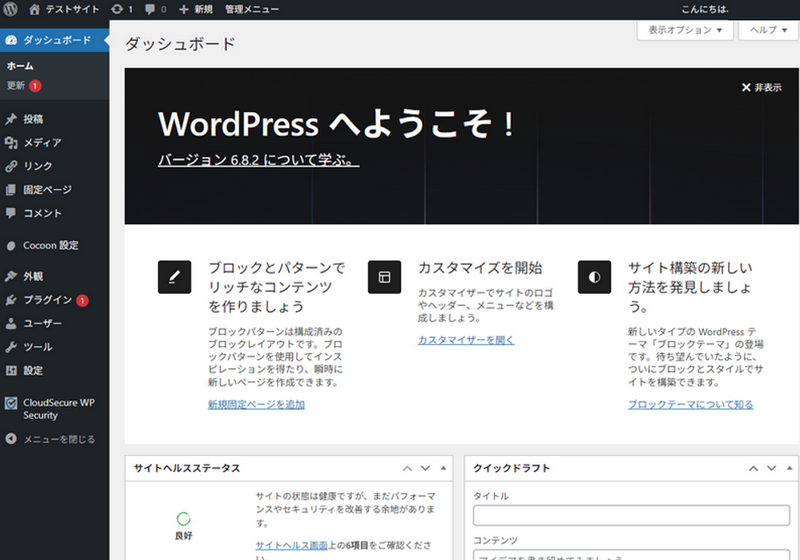The height and width of the screenshot is (560, 800).
Task: Click the green 良好 health status circle
Action: tap(183, 519)
